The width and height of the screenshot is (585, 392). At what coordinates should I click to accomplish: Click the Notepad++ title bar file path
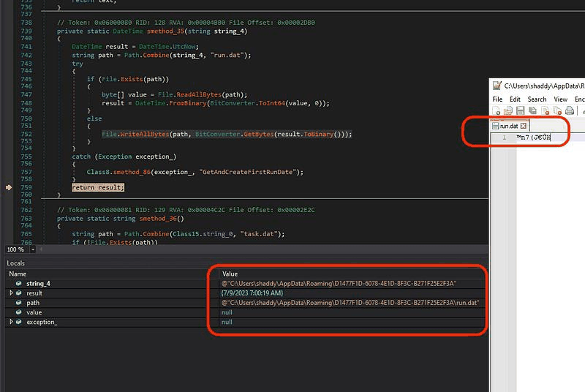click(544, 86)
